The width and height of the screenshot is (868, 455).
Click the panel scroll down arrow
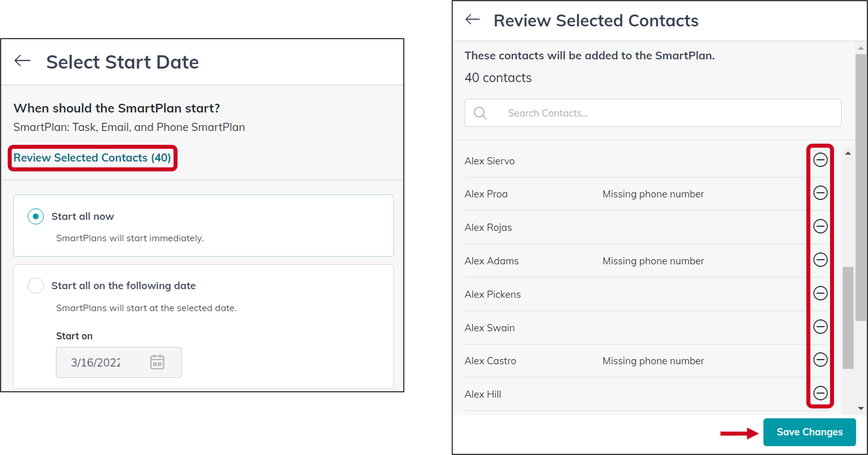coord(861,408)
